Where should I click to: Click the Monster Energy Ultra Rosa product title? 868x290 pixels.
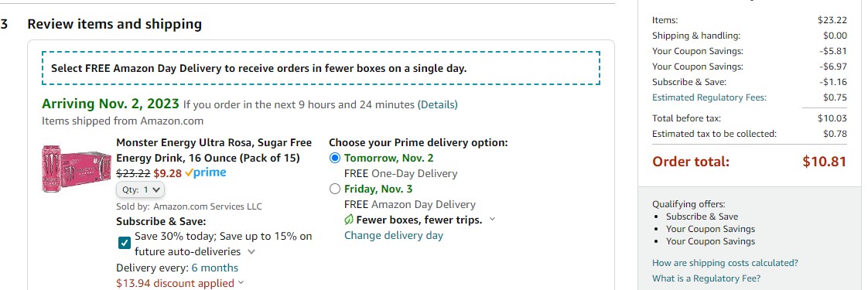[x=214, y=150]
